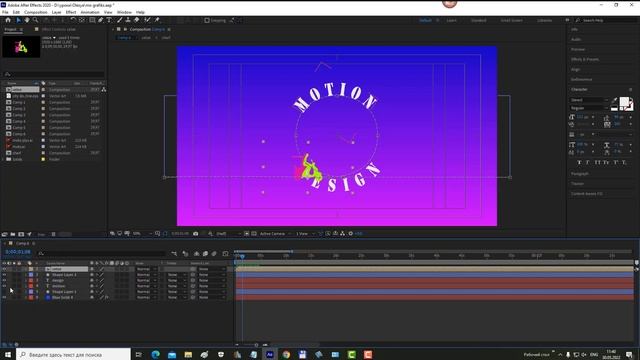
Task: Select the Roto Brush tool
Action: tap(147, 20)
